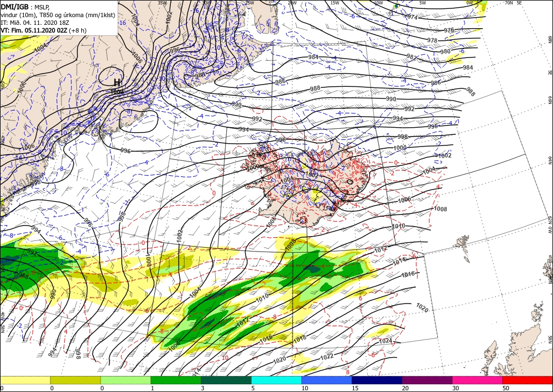Click the legend scale value '30'

tap(455, 389)
